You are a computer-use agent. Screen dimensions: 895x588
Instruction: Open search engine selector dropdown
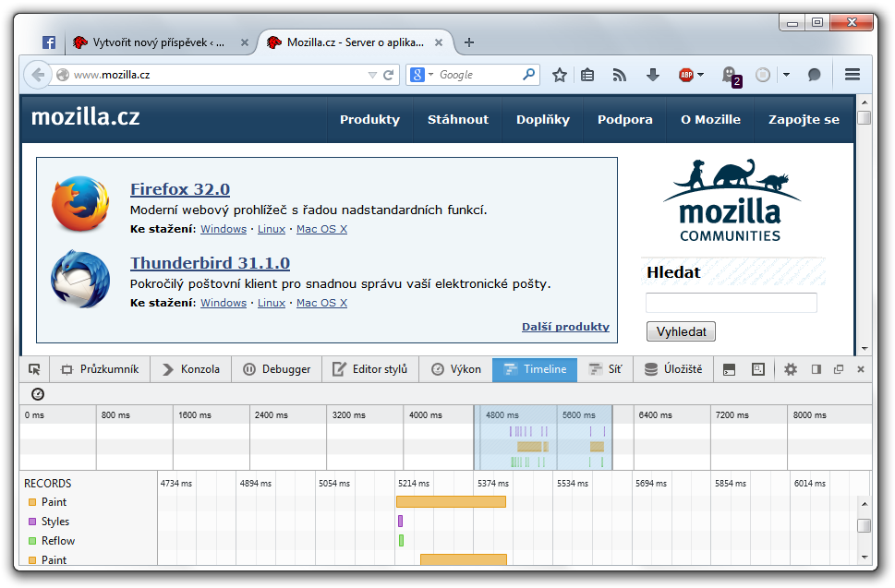(x=431, y=74)
